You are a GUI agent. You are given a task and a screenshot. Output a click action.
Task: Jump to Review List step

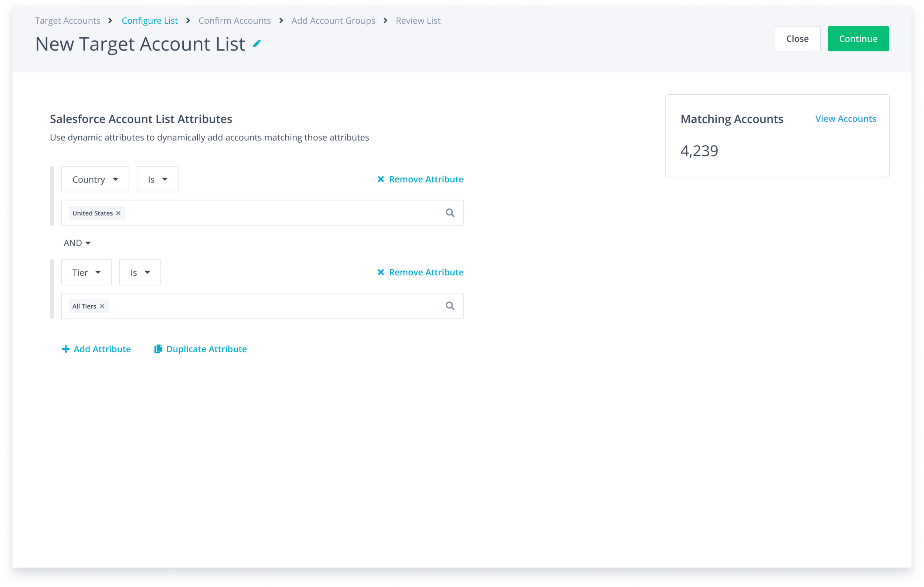coord(418,21)
